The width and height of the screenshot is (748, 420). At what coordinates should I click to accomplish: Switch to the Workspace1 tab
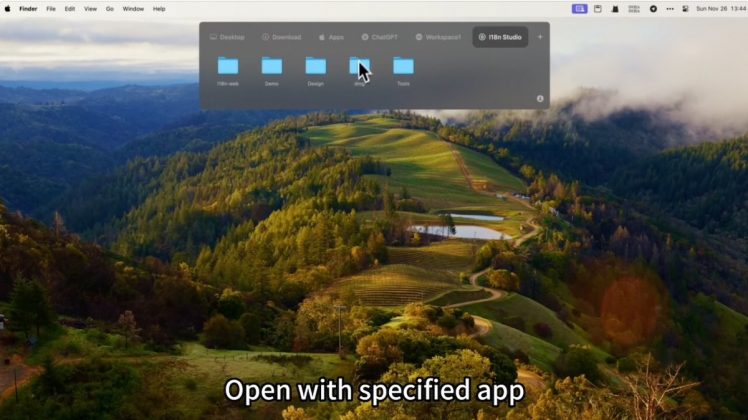coord(439,37)
